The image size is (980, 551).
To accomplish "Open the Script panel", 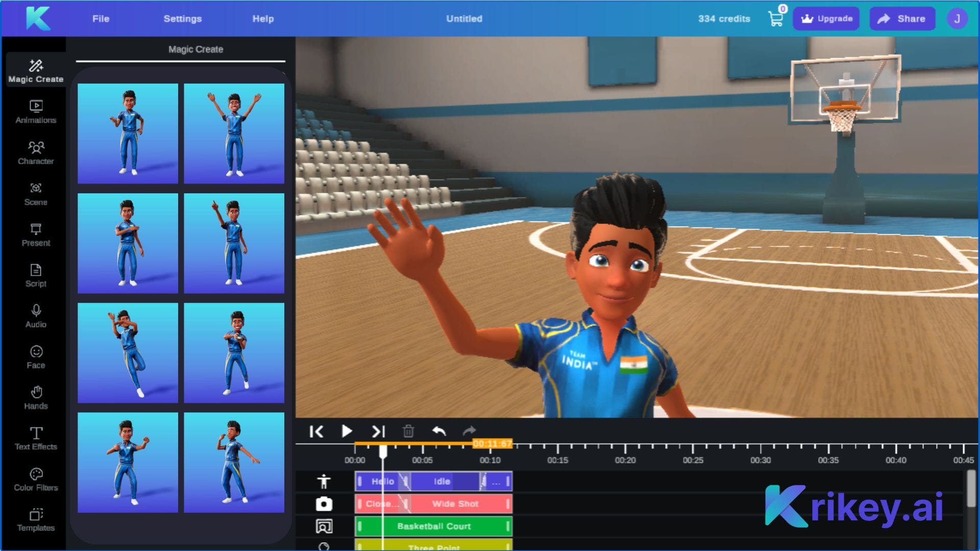I will [x=36, y=275].
